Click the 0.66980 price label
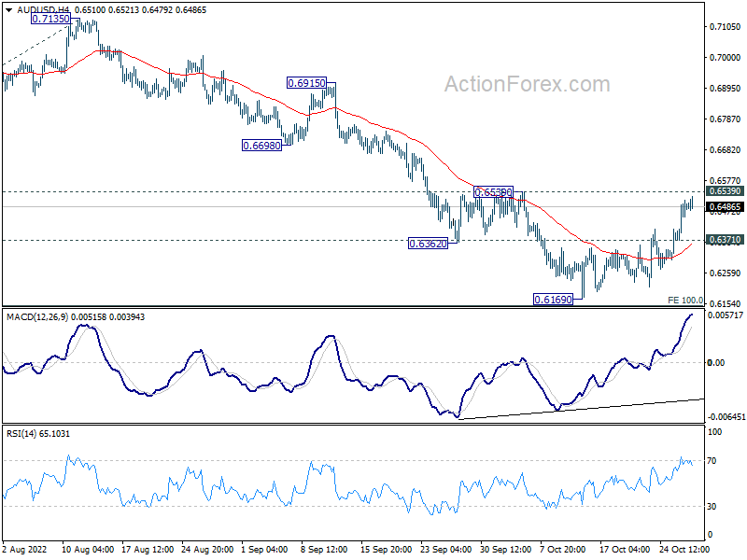The image size is (747, 560). pyautogui.click(x=261, y=146)
